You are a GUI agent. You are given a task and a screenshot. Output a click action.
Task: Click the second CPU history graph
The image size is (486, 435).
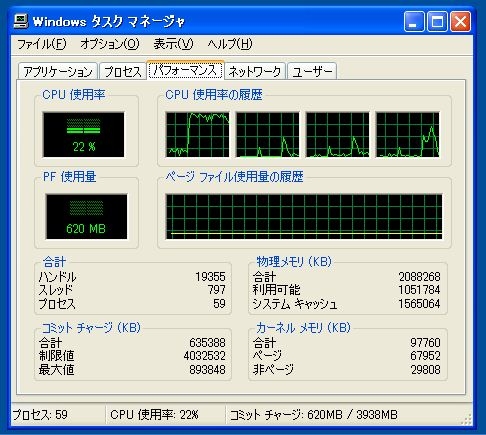click(267, 134)
